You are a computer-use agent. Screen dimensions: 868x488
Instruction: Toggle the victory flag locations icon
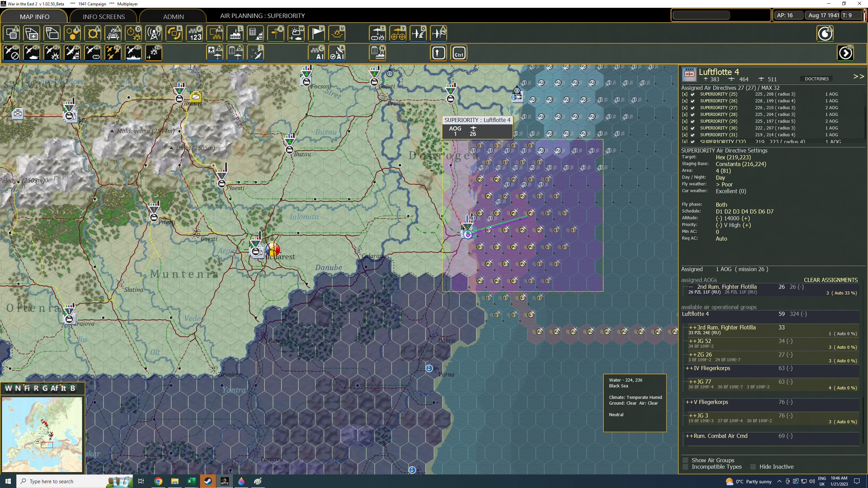(x=316, y=34)
